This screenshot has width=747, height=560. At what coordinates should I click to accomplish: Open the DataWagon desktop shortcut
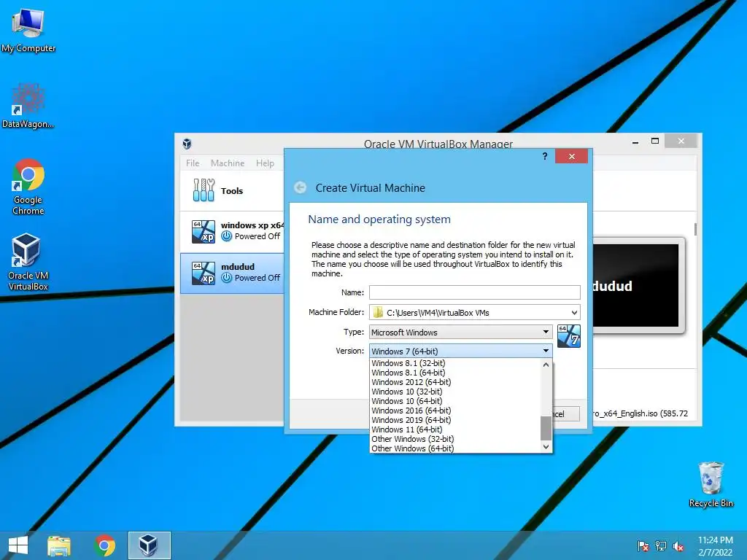point(28,106)
